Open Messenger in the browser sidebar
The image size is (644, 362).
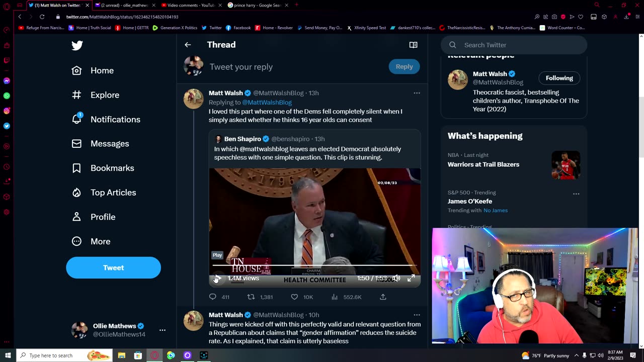tap(7, 80)
